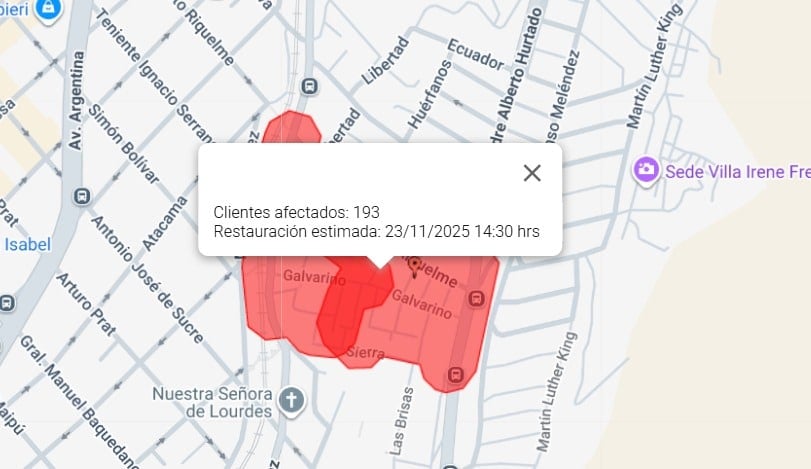Open the Nuestra Señora de Lourdes place label
The image size is (811, 469).
click(212, 402)
